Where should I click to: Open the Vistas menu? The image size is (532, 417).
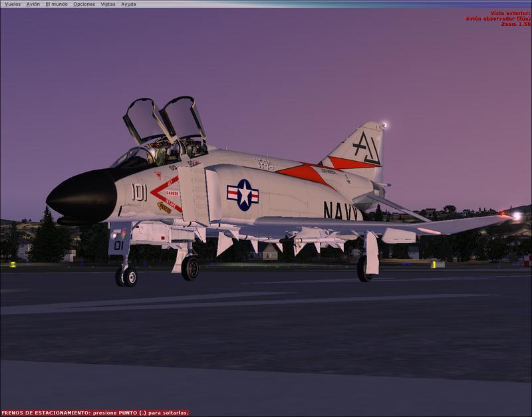pos(108,5)
